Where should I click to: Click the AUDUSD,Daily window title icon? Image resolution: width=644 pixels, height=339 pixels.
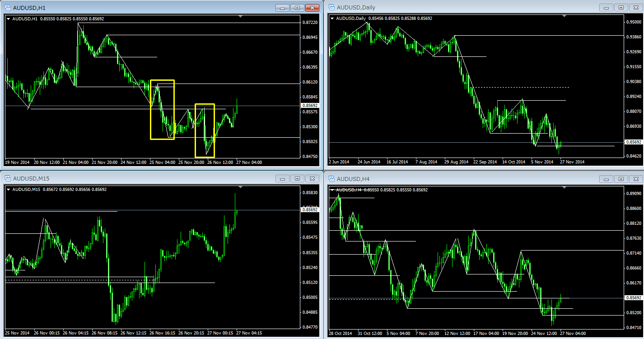pyautogui.click(x=331, y=8)
